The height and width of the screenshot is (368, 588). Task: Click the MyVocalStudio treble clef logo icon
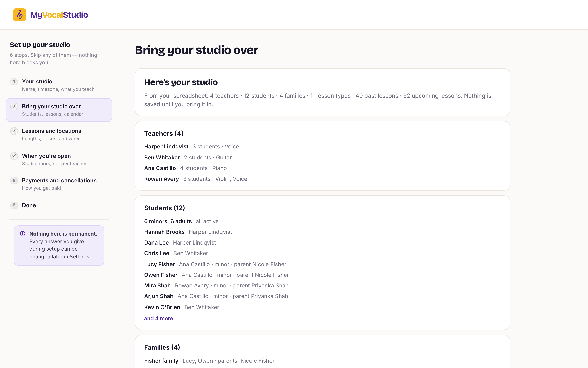(x=19, y=15)
